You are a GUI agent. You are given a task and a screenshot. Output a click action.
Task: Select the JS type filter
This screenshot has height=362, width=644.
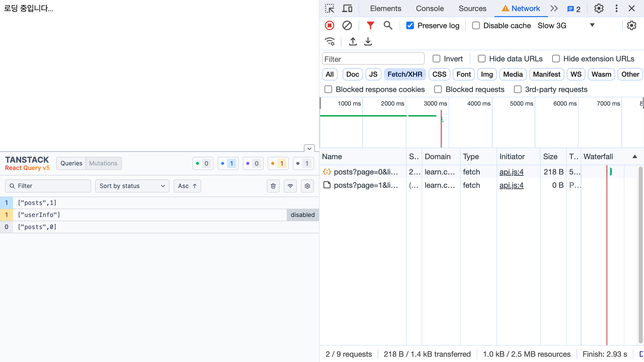click(x=373, y=74)
